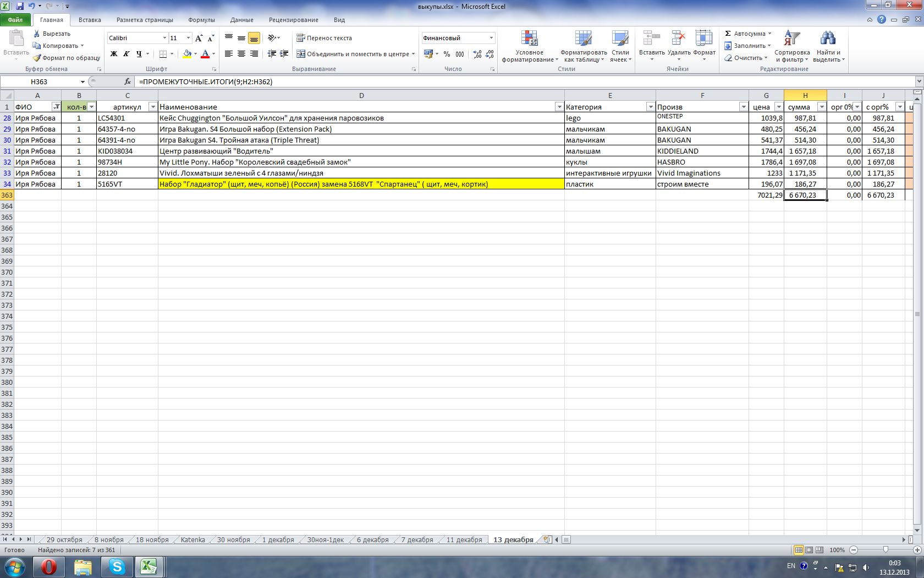Toggle top vertical alignment
Screen dimensions: 924x578
pos(229,38)
